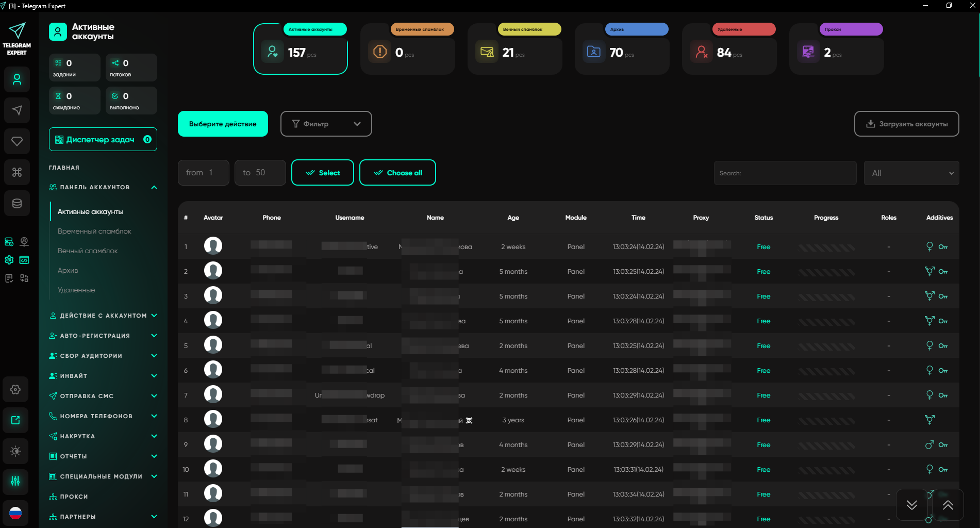Open the sliders adjustments icon

(x=15, y=481)
